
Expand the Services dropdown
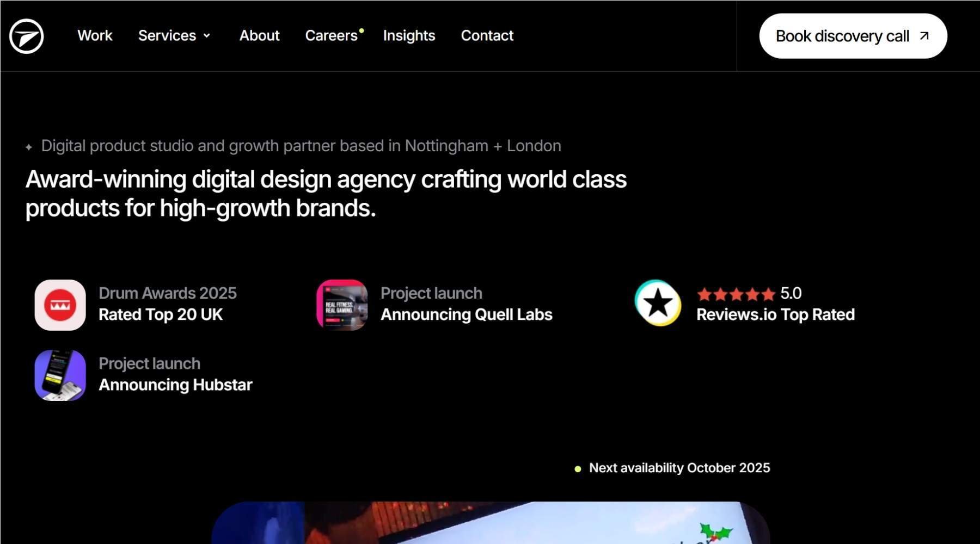pyautogui.click(x=174, y=36)
